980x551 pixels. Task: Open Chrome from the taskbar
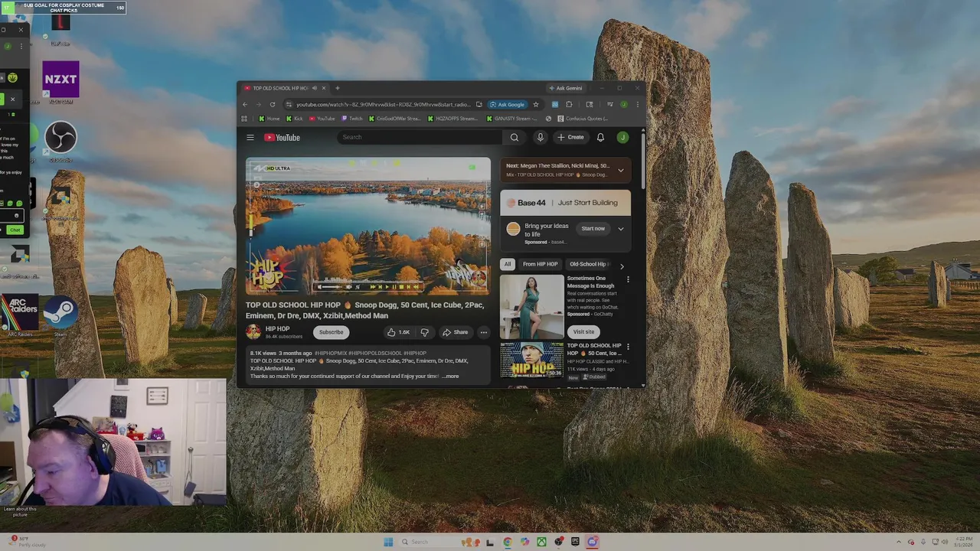pos(508,542)
